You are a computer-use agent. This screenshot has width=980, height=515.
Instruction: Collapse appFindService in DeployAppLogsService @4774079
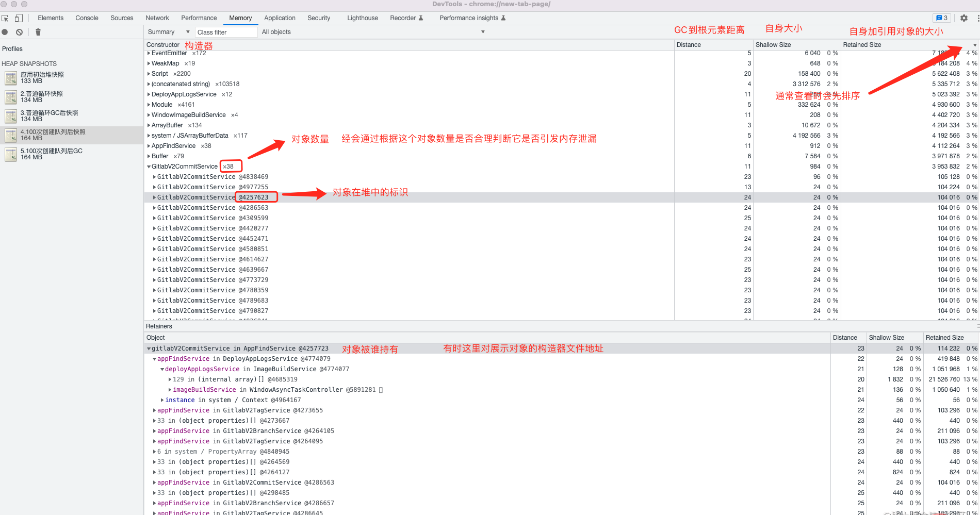tap(154, 359)
